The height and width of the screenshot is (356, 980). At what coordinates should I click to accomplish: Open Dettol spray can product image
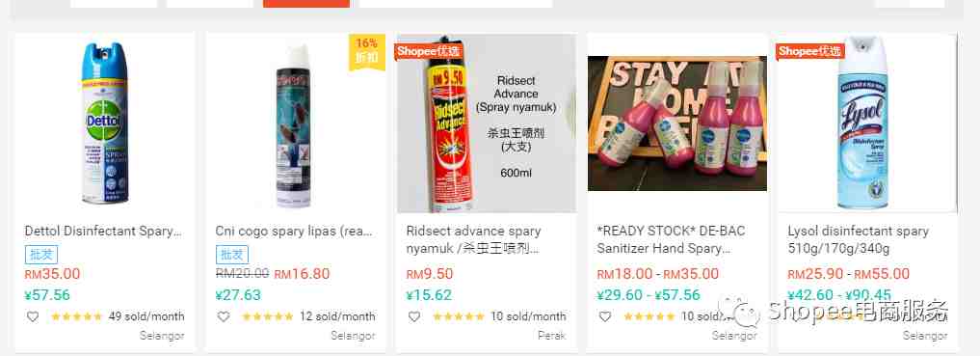[x=105, y=123]
